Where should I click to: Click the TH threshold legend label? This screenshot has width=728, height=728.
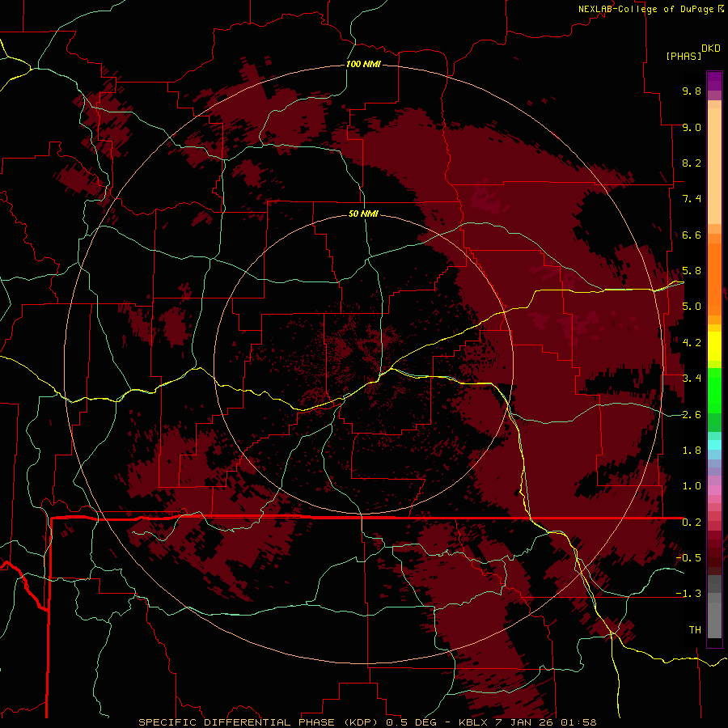(695, 630)
